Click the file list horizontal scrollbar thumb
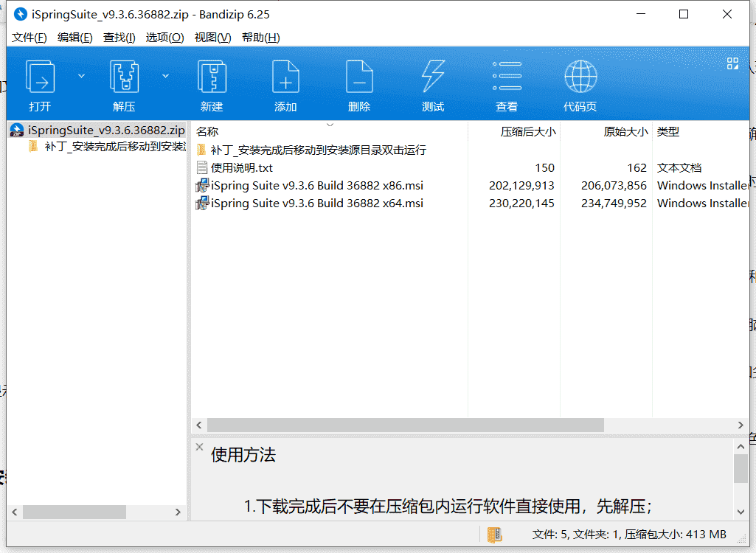 406,425
